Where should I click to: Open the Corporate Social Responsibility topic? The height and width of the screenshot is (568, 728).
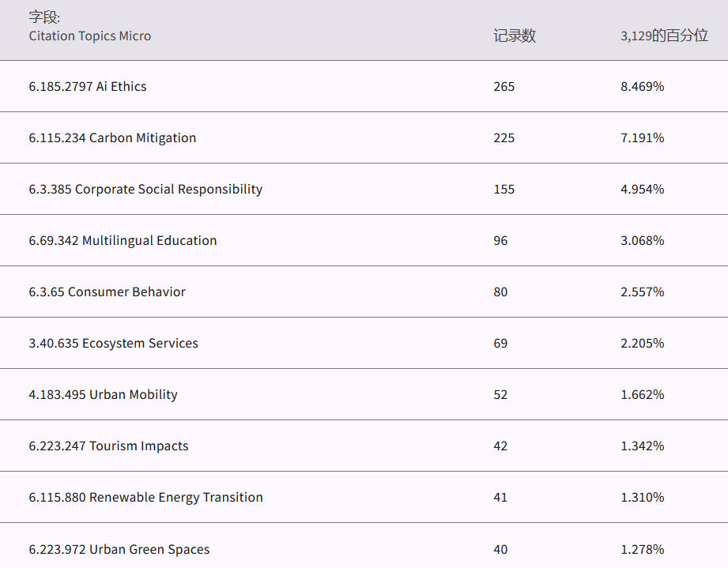(145, 190)
